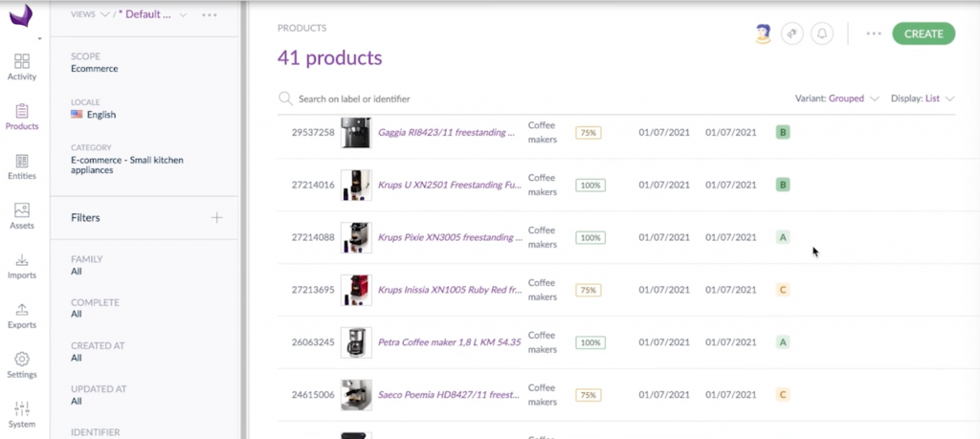Open the Activity section
Viewport: 980px width, 439px height.
point(22,67)
